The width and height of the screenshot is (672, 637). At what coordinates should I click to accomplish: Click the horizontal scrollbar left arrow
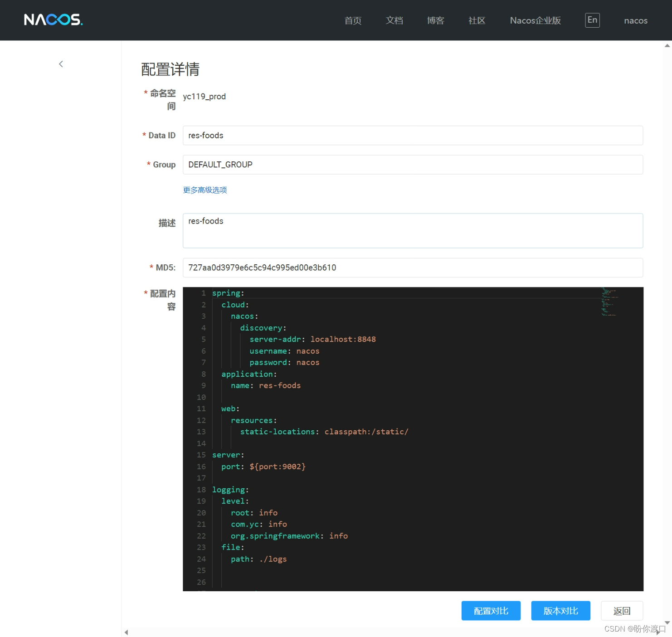pyautogui.click(x=126, y=632)
